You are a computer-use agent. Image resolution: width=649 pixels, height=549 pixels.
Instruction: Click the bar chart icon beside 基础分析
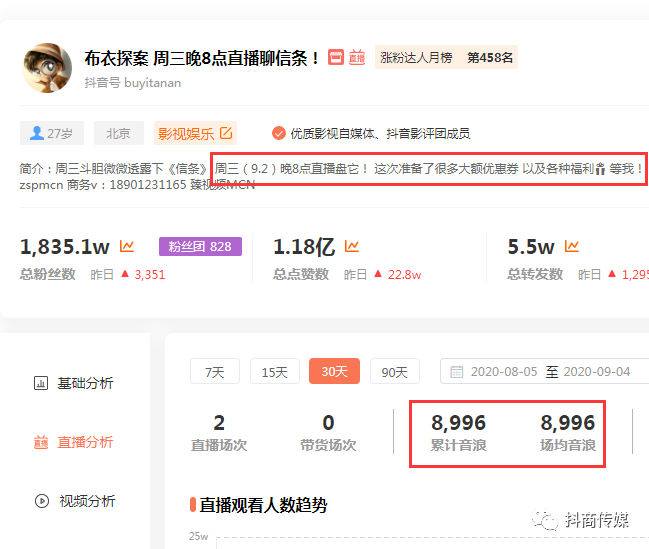click(41, 383)
